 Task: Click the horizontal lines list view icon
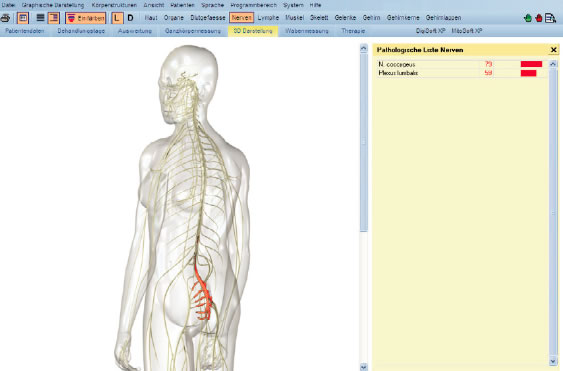[x=41, y=18]
